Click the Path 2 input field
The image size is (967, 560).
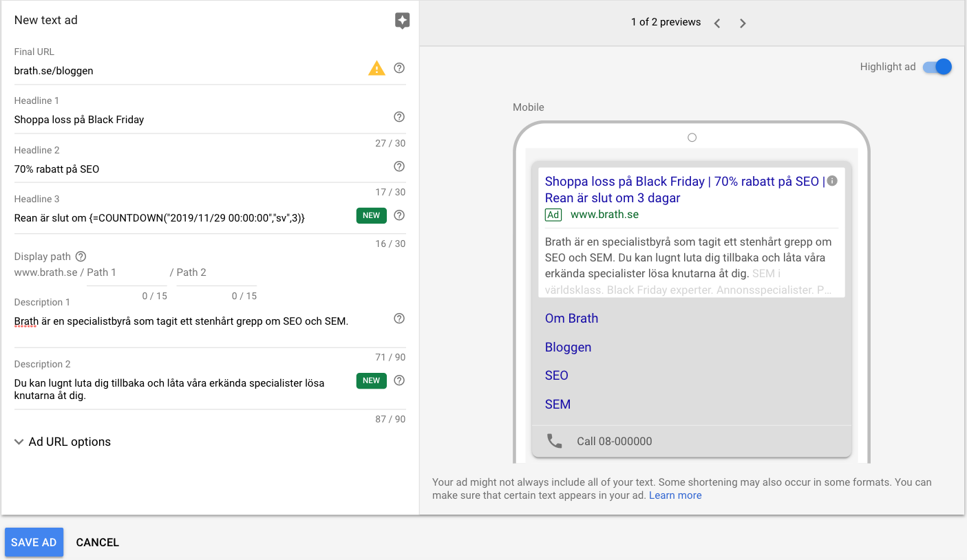[216, 273]
